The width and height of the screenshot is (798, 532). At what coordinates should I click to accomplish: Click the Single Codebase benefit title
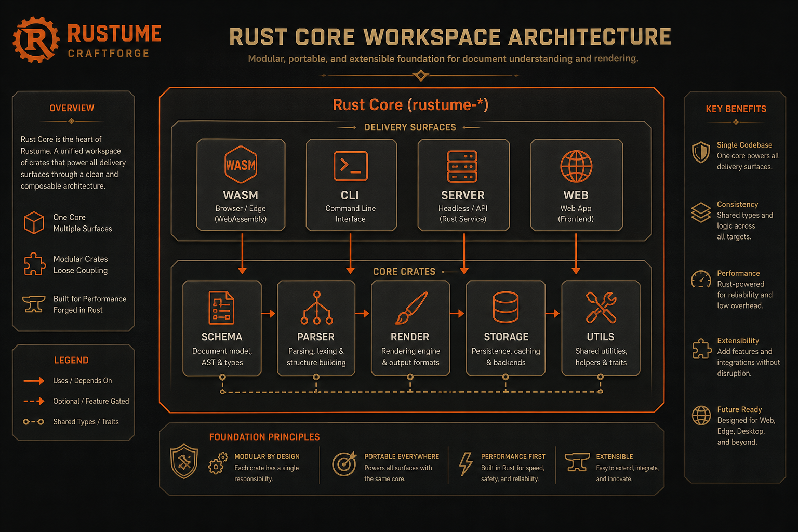[x=744, y=145]
